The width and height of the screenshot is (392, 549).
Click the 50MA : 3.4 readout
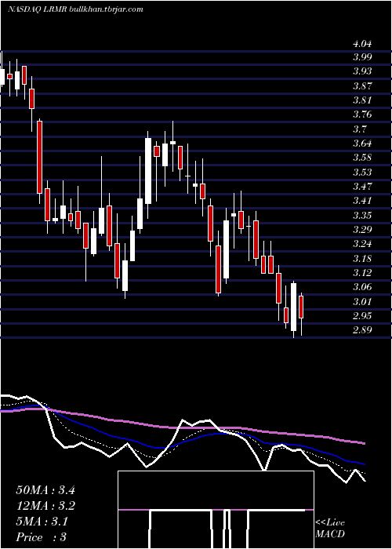45,490
